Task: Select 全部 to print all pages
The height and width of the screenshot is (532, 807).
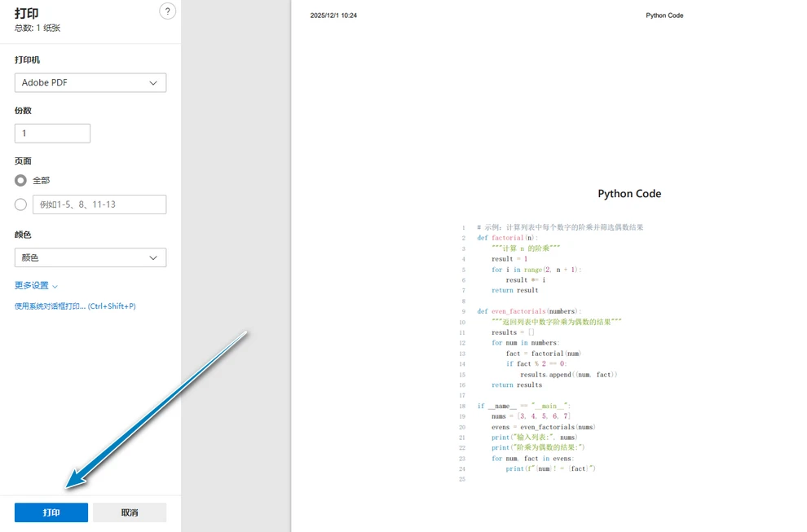Action: (x=19, y=180)
